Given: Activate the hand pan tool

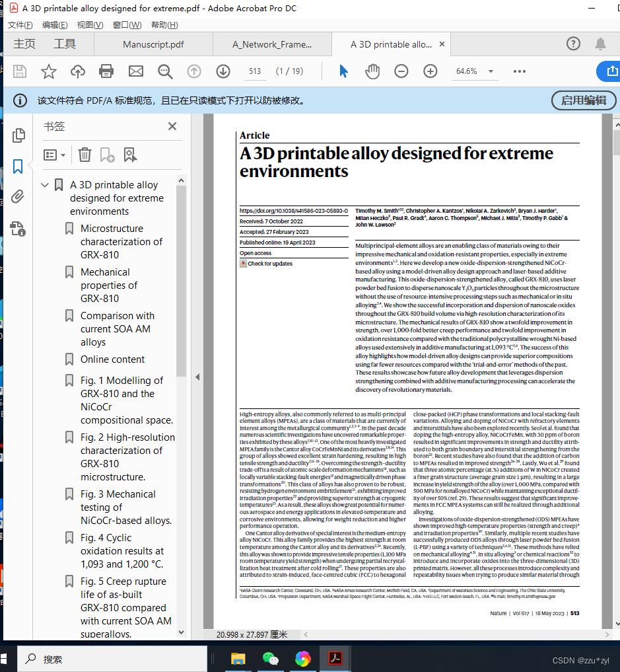Looking at the screenshot, I should [372, 71].
